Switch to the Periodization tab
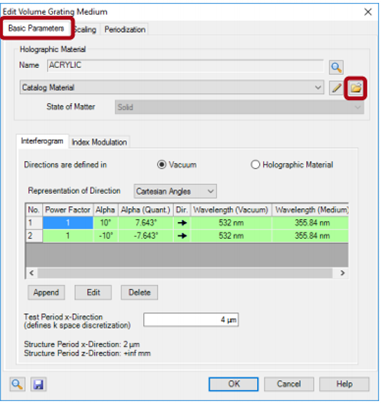Screen dimensions: 384x406 coord(125,30)
